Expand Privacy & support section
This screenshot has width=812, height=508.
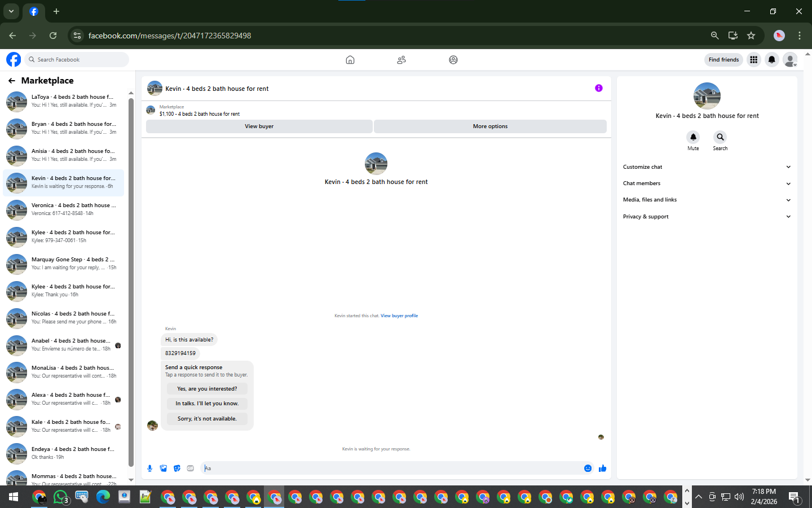pos(707,217)
